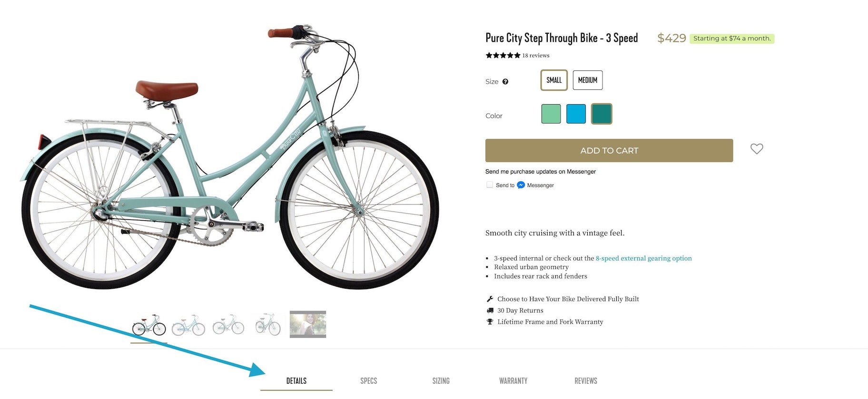The height and width of the screenshot is (399, 868).
Task: Open the Details tab
Action: tap(296, 381)
